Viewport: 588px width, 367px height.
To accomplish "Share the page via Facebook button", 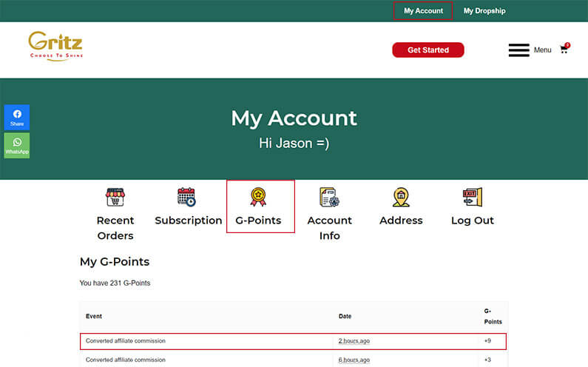I will pos(17,118).
